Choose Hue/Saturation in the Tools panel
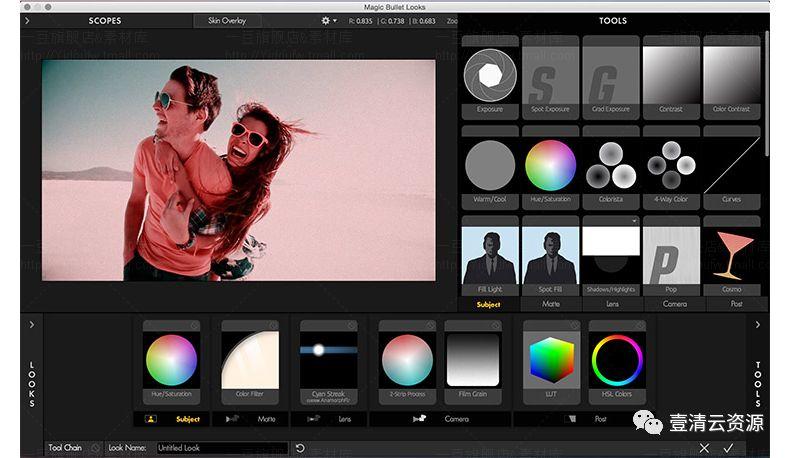The height and width of the screenshot is (458, 790). [550, 168]
